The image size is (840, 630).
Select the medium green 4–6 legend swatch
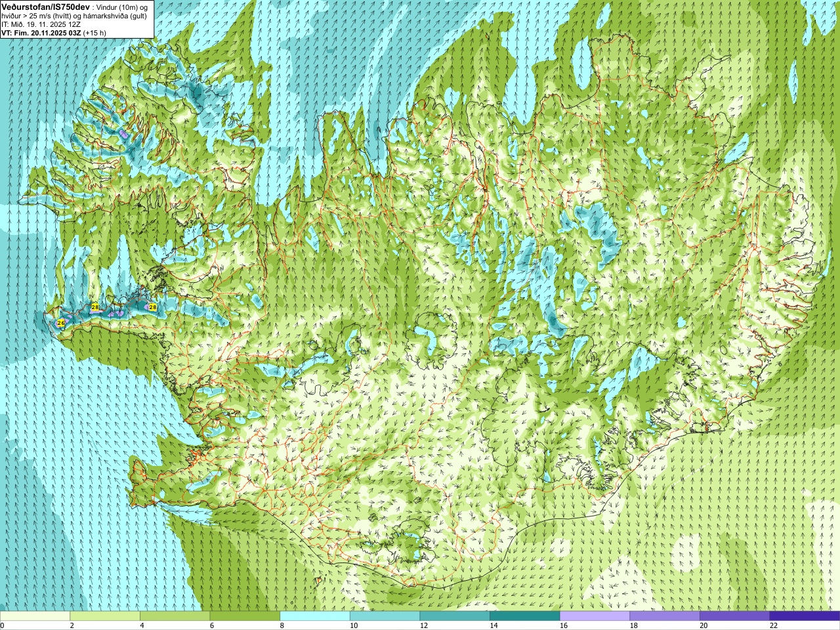click(x=175, y=616)
